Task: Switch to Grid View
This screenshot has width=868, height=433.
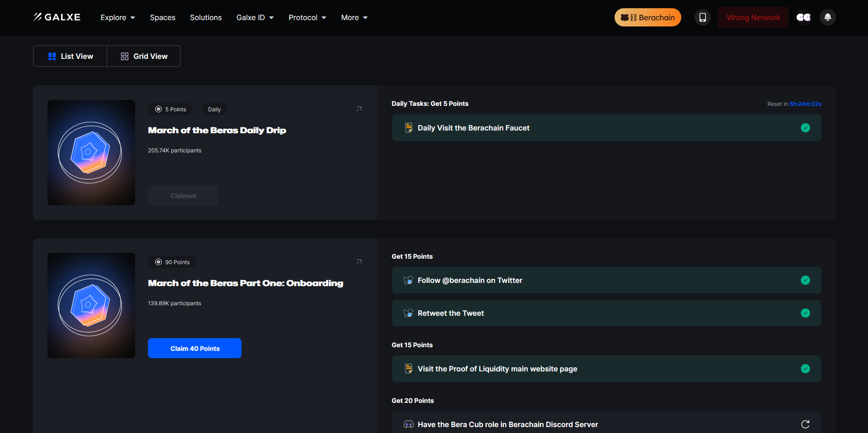Action: pos(144,56)
